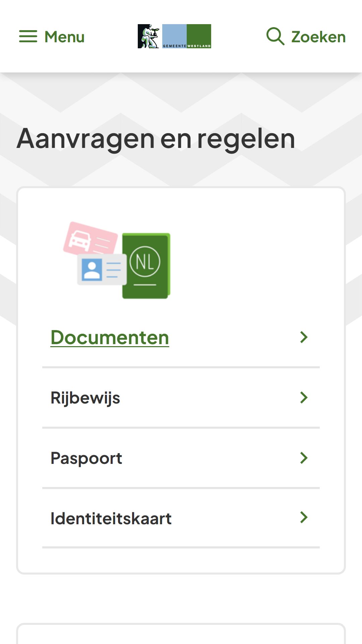This screenshot has width=362, height=644.
Task: Open the Rijbewijs link
Action: 85,398
